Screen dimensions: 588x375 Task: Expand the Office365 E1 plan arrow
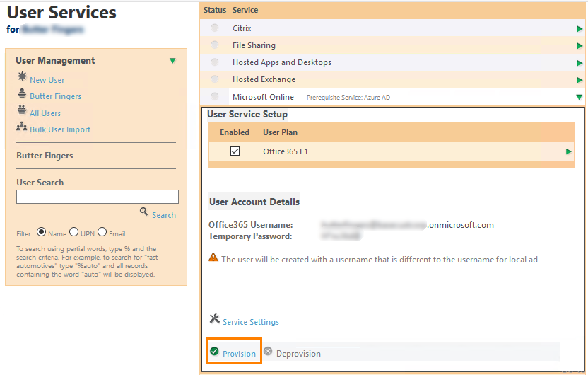[x=568, y=151]
